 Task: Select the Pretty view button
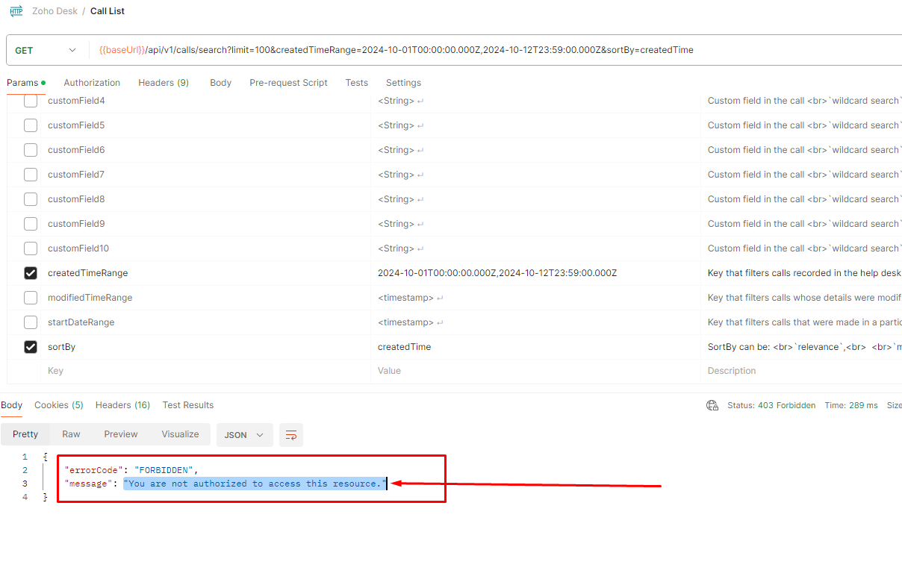[x=25, y=434]
